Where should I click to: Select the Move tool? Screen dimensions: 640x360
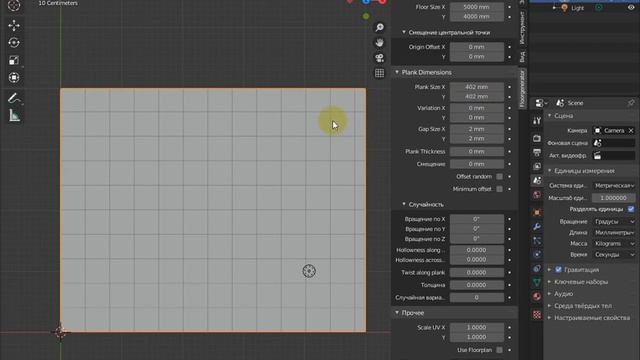[14, 25]
